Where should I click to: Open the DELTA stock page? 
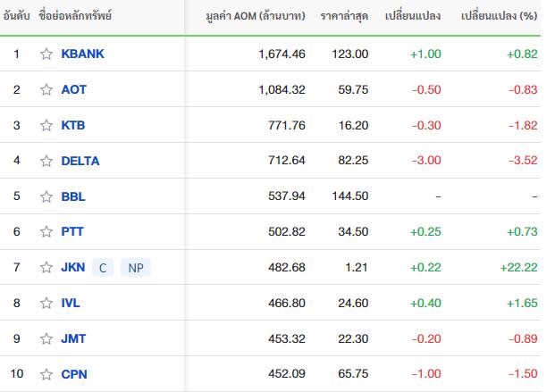pos(80,161)
